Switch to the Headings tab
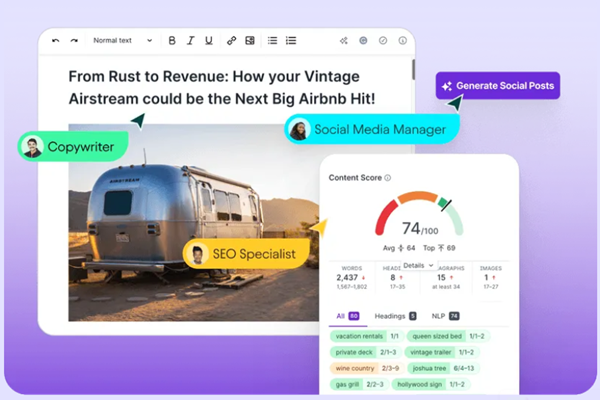 tap(395, 316)
